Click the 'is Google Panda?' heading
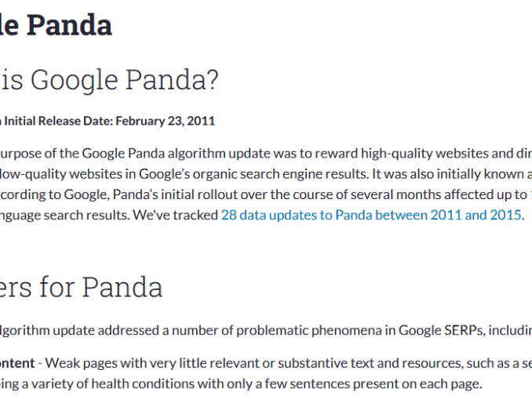532x399 pixels. tap(109, 80)
